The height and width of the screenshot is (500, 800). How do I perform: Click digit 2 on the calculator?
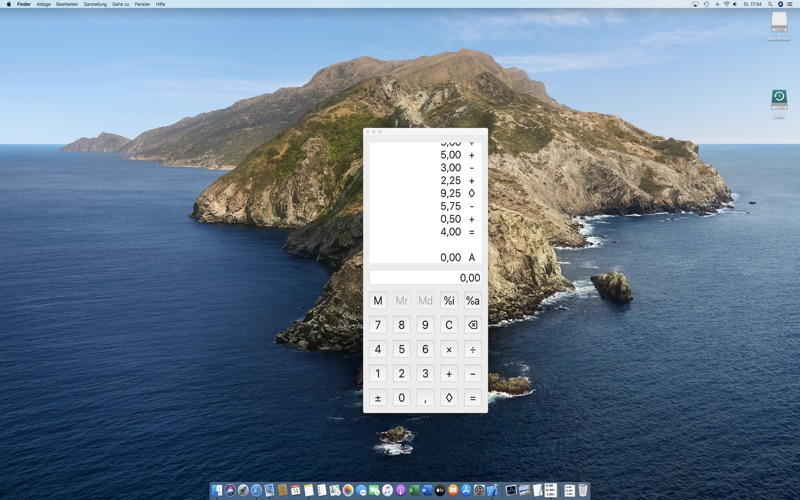402,373
